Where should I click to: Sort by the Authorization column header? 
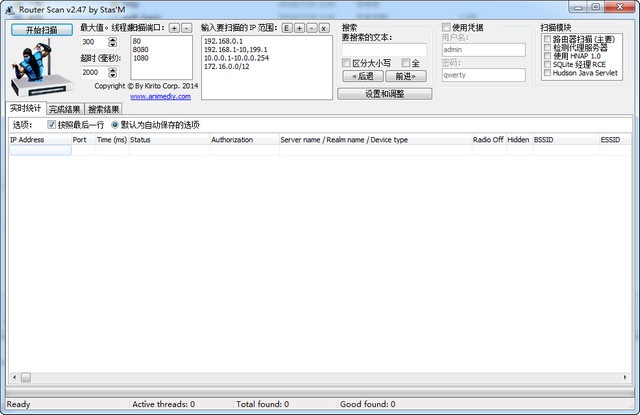(x=244, y=140)
